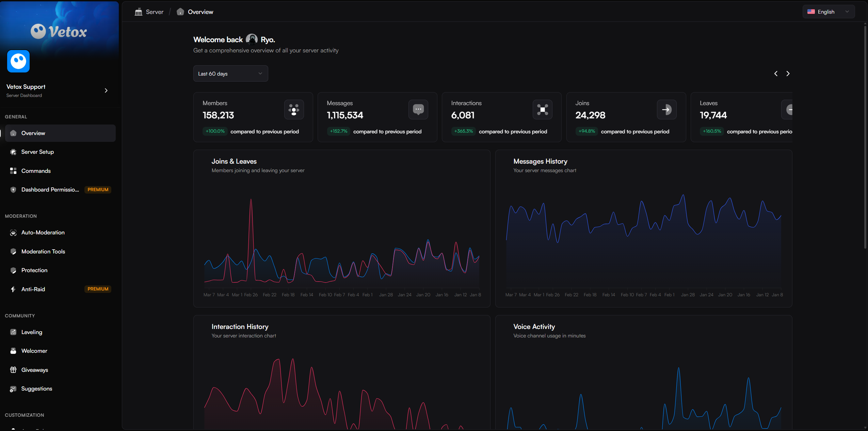This screenshot has height=431, width=868.
Task: Open the Anti-Raid premium feature
Action: (x=33, y=289)
